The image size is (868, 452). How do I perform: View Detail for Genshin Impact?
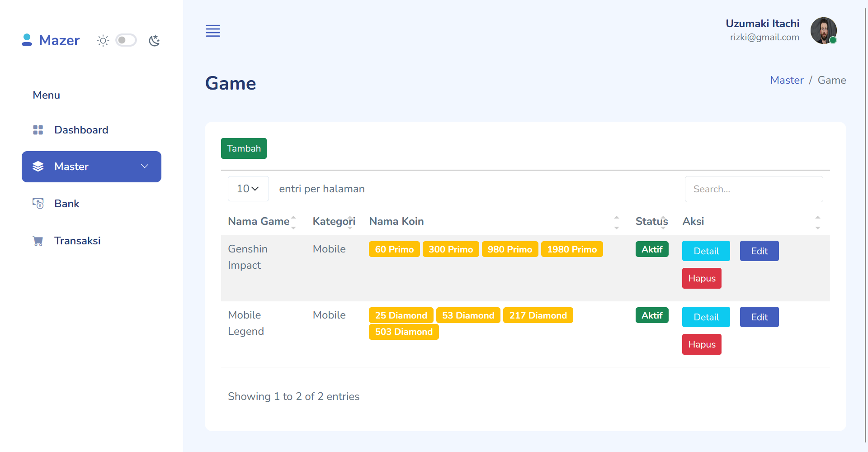[x=706, y=251]
